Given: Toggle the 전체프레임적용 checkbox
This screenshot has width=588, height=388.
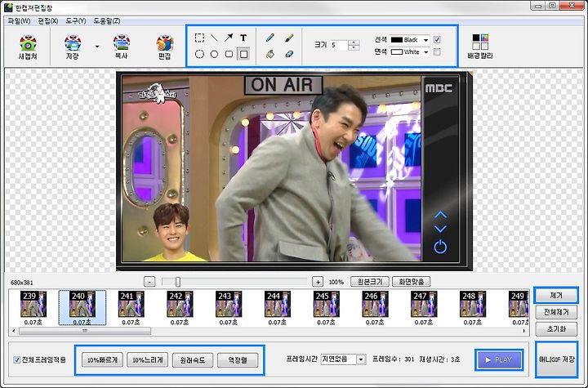Looking at the screenshot, I should 17,360.
